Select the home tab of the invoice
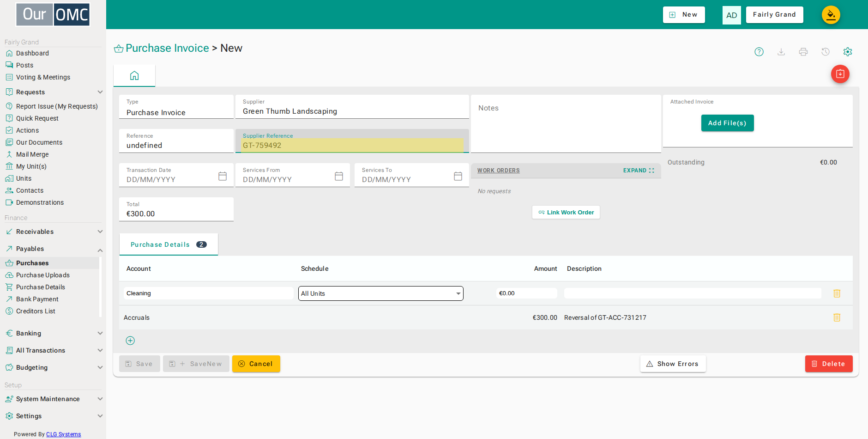 tap(134, 76)
